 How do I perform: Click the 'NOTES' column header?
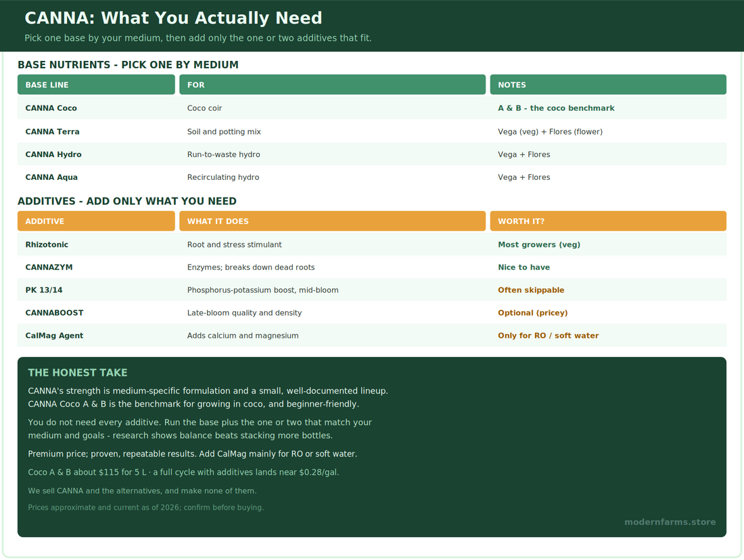pos(608,85)
